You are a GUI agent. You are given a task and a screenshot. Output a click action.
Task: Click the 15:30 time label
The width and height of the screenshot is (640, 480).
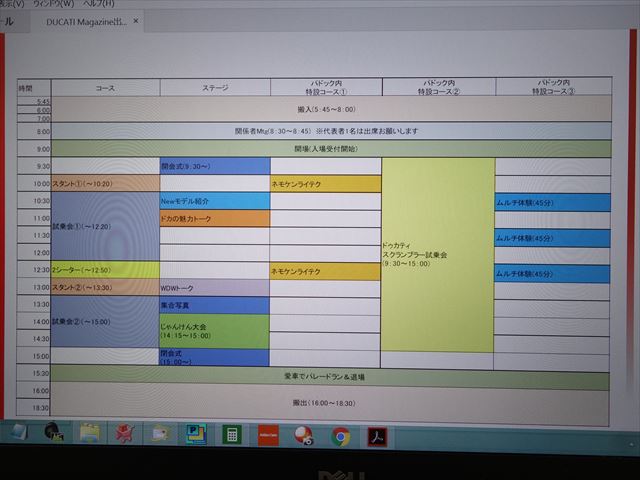[40, 373]
